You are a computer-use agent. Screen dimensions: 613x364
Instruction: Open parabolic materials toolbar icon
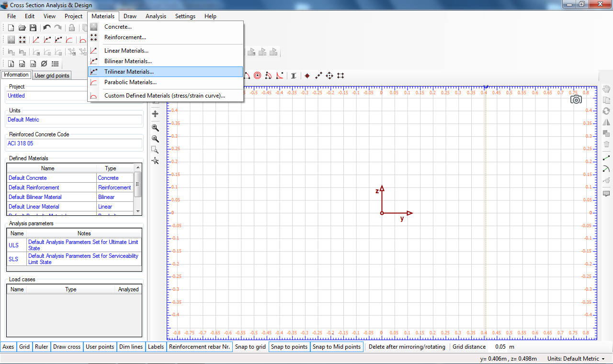[69, 40]
